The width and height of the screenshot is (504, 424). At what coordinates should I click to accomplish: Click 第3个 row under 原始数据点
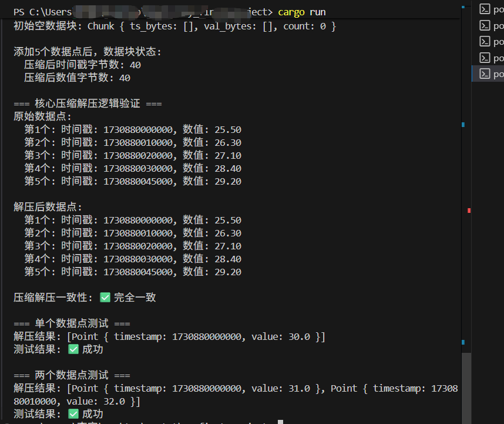[x=133, y=155]
